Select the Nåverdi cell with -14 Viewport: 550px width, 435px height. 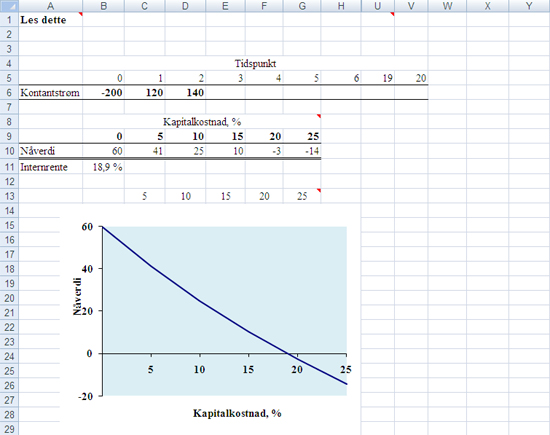(302, 151)
